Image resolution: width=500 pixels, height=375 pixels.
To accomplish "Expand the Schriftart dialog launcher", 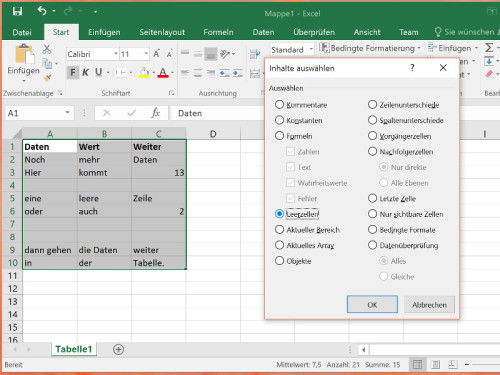I will [x=171, y=93].
